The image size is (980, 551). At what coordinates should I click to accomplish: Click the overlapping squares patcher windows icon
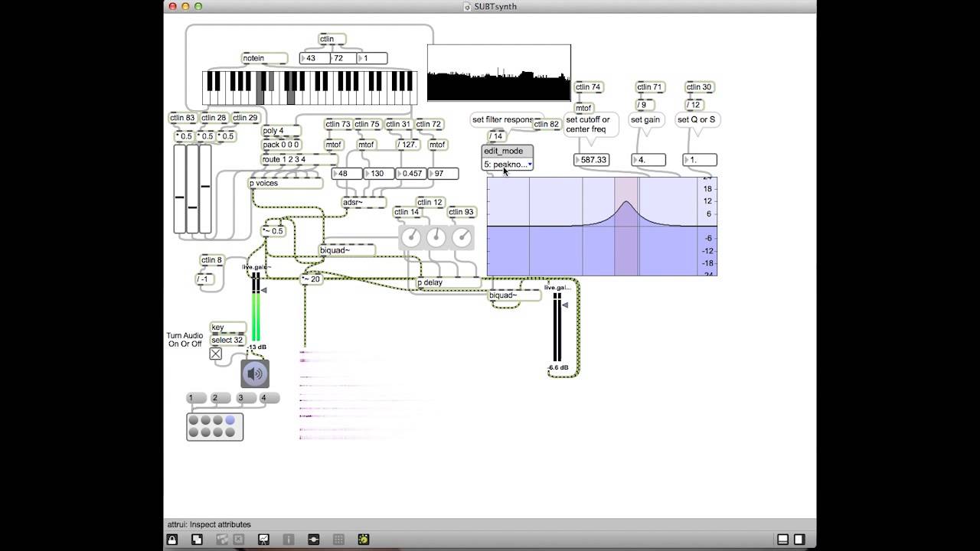pos(197,540)
